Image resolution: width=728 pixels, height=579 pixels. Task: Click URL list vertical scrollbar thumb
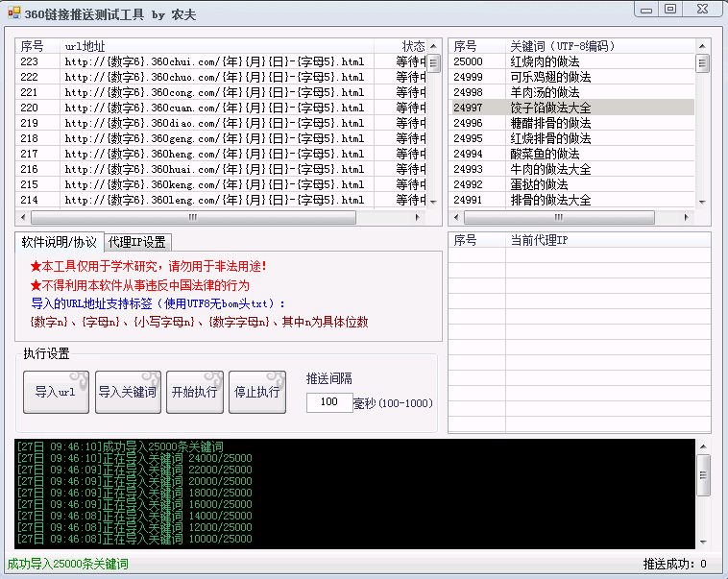click(x=433, y=63)
